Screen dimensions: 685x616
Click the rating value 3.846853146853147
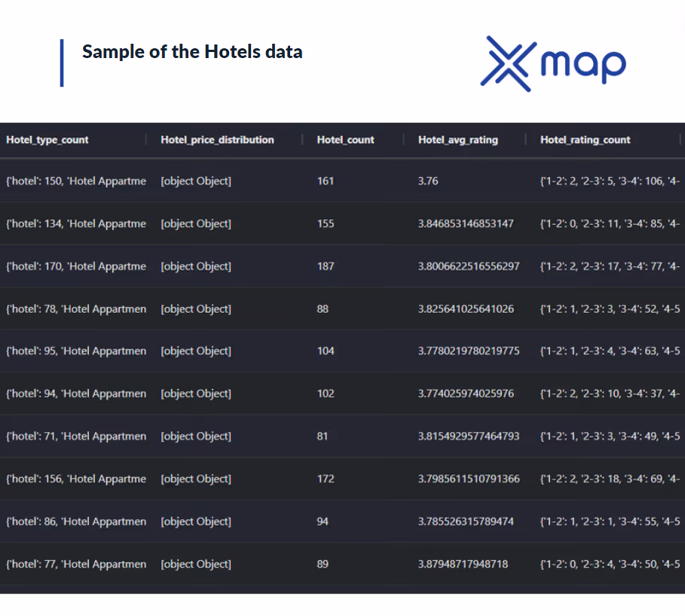pos(466,224)
